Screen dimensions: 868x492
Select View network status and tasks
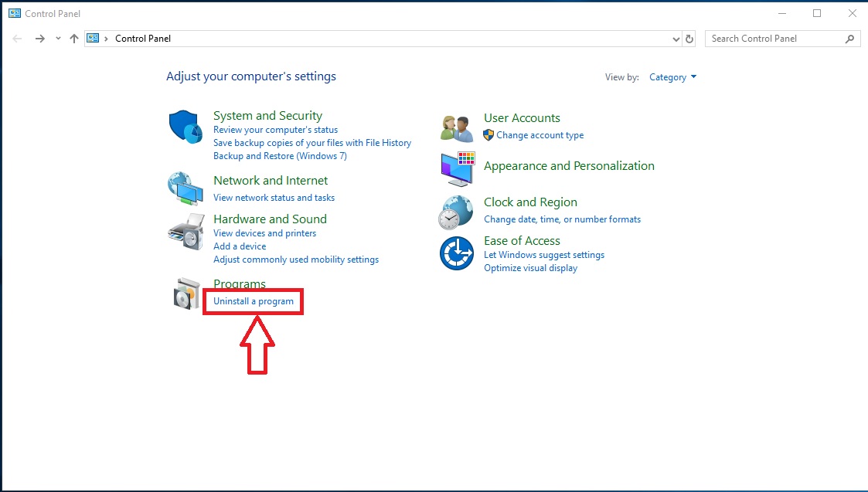(x=274, y=198)
